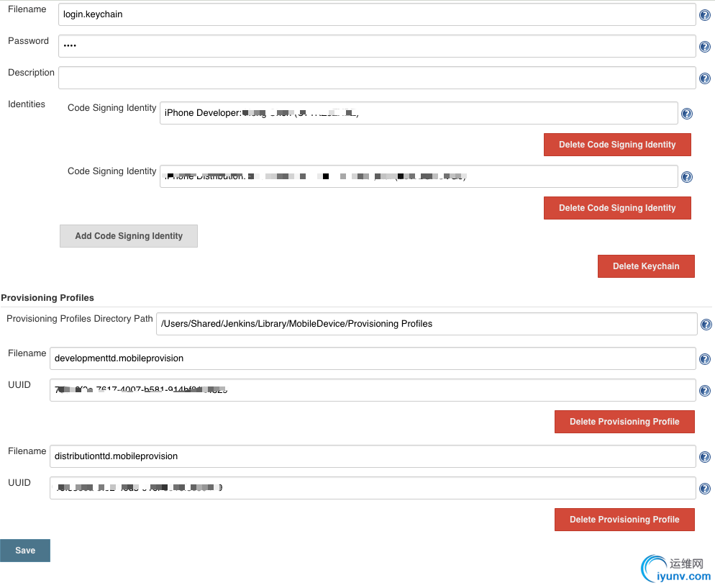Open help for developmenttd profile UUID
715x588 pixels.
click(x=704, y=391)
